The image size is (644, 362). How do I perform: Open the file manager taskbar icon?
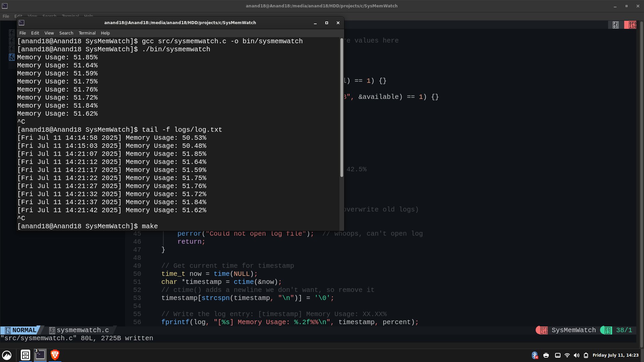25,355
